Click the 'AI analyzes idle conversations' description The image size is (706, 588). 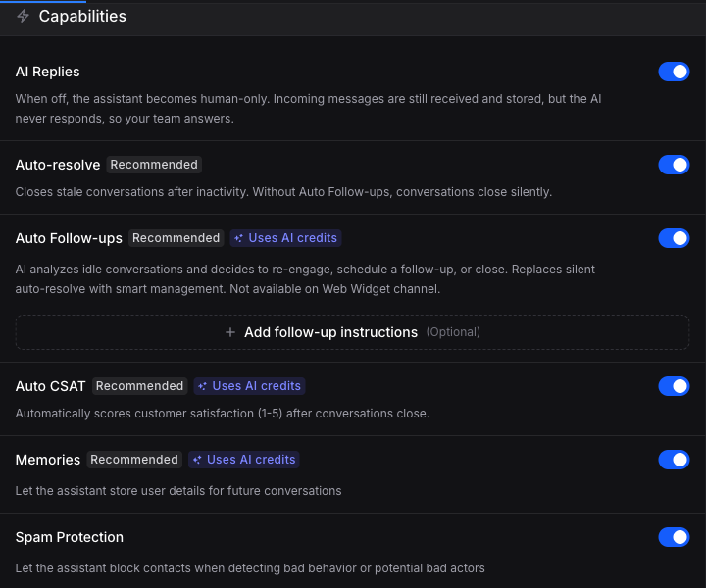[305, 279]
